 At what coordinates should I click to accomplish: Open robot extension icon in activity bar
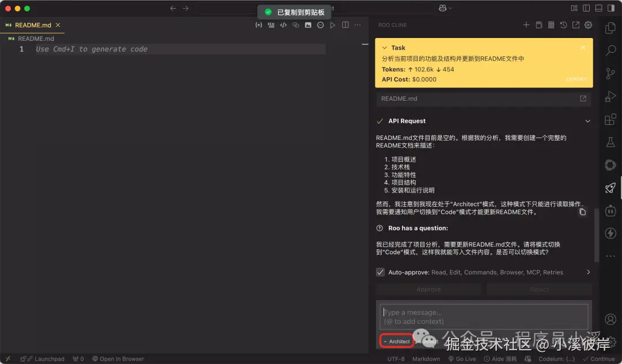pos(610,211)
